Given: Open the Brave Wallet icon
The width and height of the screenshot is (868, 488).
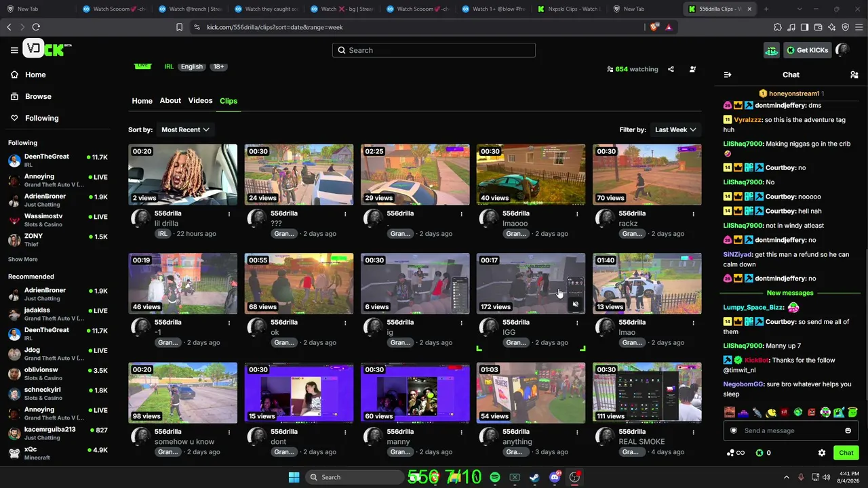Looking at the screenshot, I should (x=818, y=27).
